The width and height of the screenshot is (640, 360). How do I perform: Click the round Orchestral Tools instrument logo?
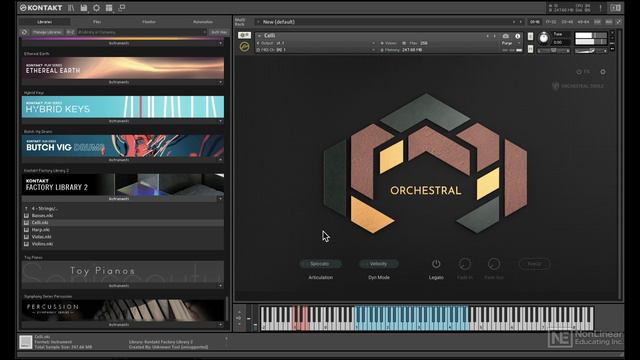[244, 47]
